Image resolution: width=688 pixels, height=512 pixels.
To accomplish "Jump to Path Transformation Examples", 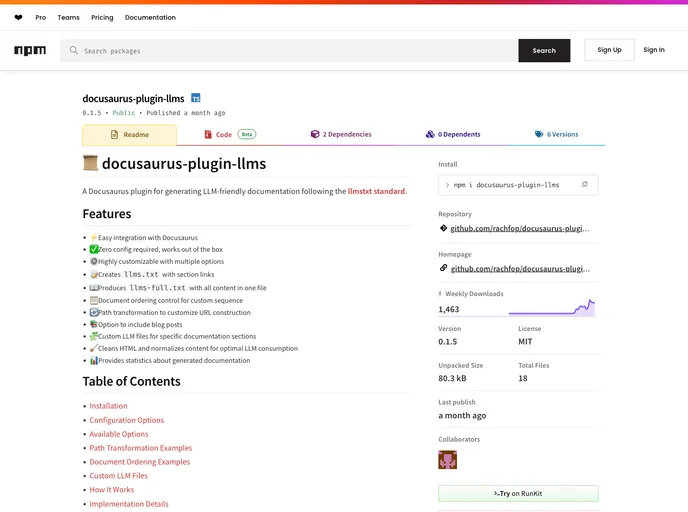I will click(x=141, y=448).
